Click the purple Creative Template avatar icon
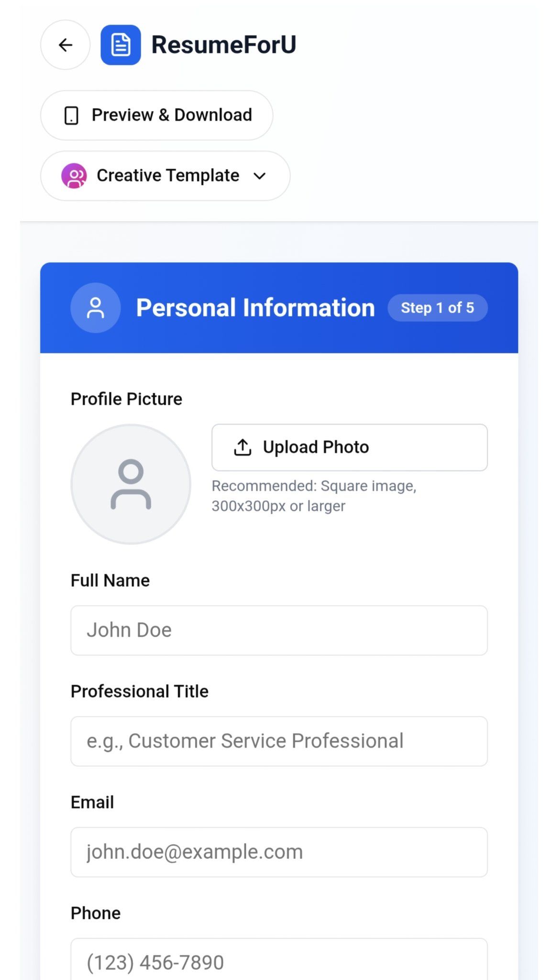The width and height of the screenshot is (551, 980). point(74,176)
